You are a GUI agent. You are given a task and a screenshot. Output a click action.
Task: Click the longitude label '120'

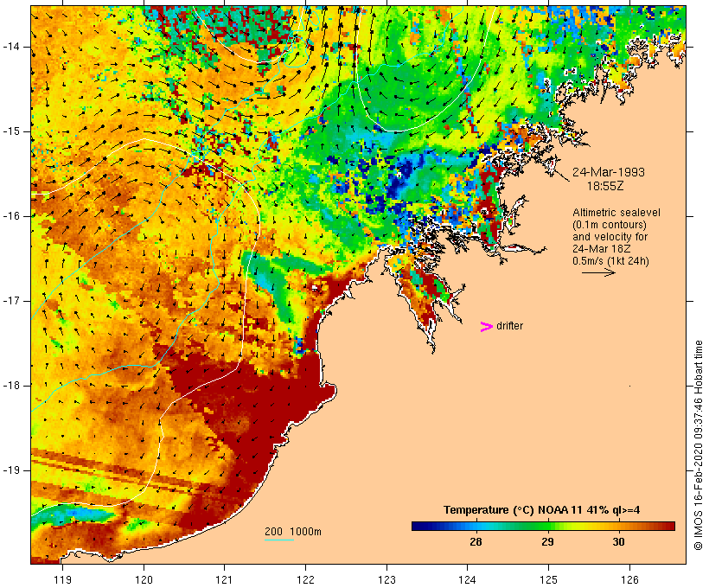coord(144,579)
